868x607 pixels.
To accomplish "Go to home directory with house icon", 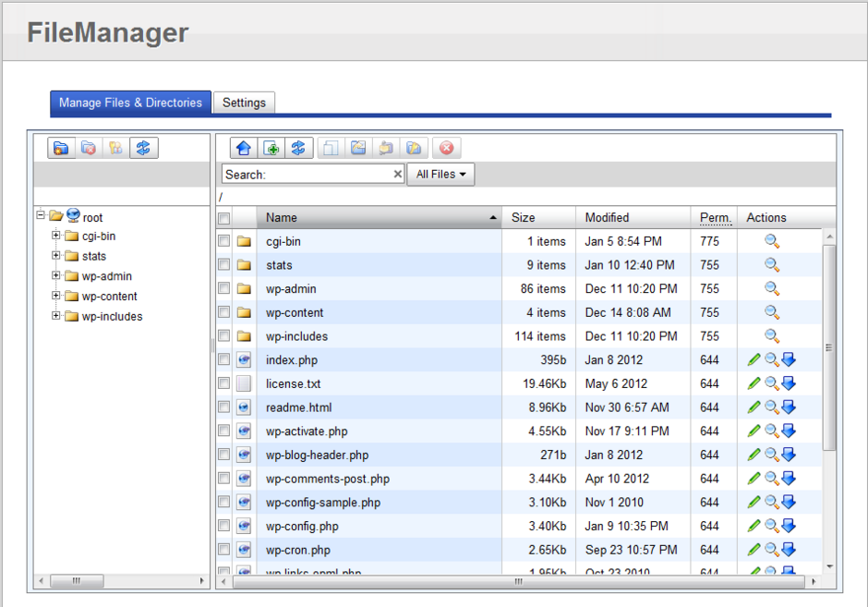I will tap(244, 148).
